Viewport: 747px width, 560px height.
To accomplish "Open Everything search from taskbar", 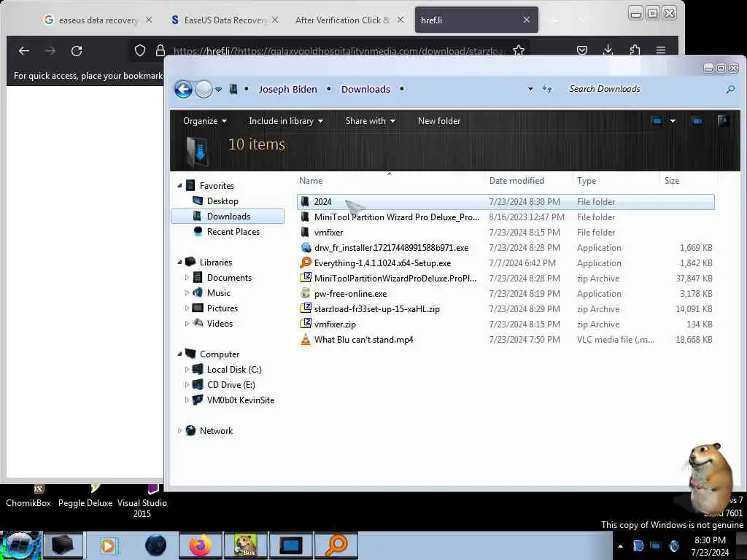I will coord(336,545).
